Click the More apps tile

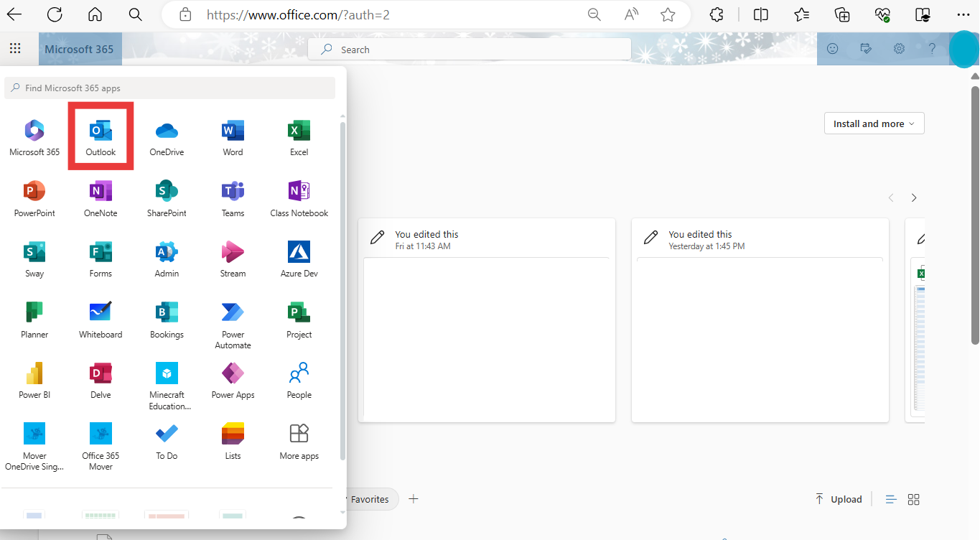pyautogui.click(x=299, y=441)
